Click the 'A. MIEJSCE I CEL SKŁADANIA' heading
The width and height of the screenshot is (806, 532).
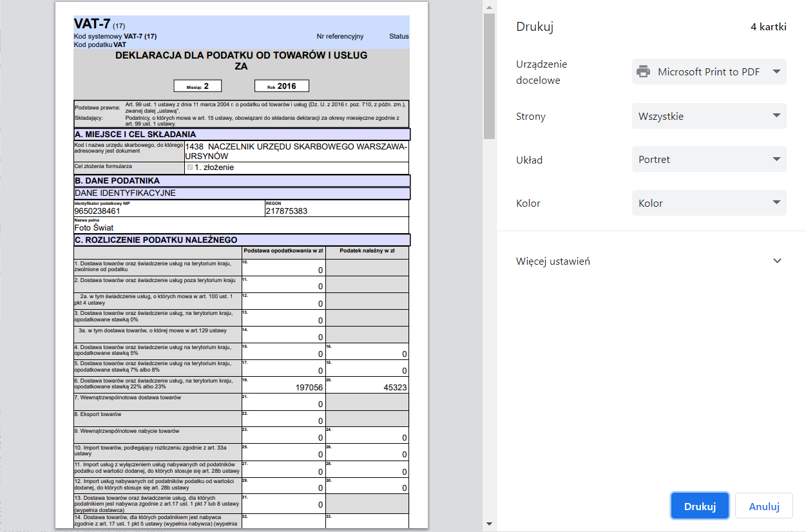(x=135, y=135)
